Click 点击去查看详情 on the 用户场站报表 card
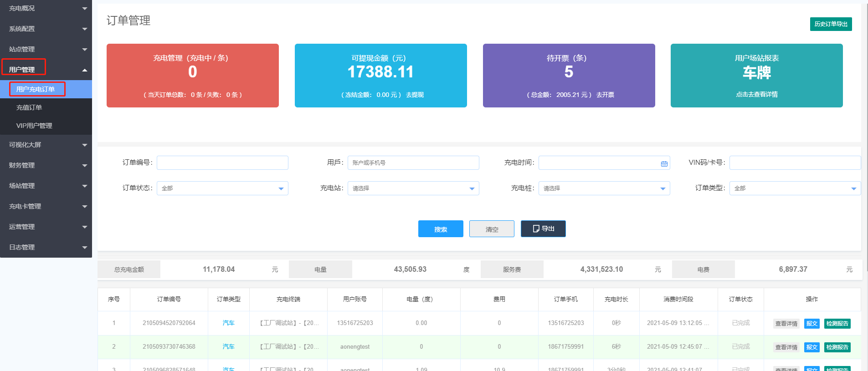868x371 pixels. 756,94
